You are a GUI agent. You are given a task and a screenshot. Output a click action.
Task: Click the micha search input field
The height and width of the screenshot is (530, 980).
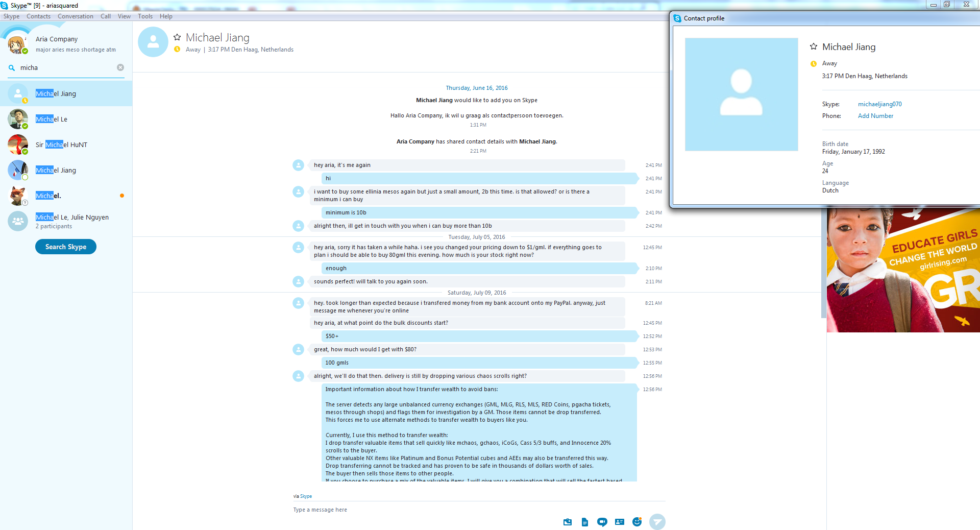(x=66, y=67)
